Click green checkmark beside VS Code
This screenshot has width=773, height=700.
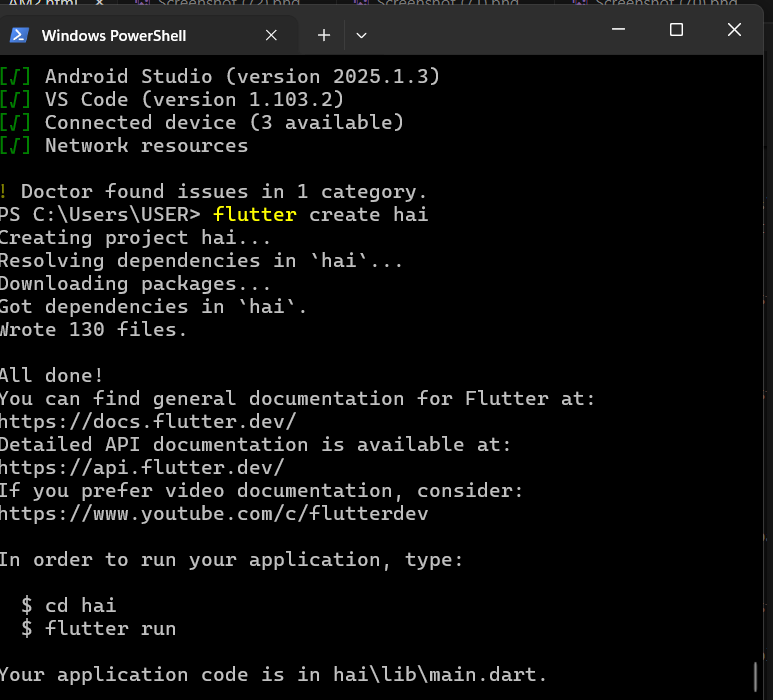tap(15, 100)
